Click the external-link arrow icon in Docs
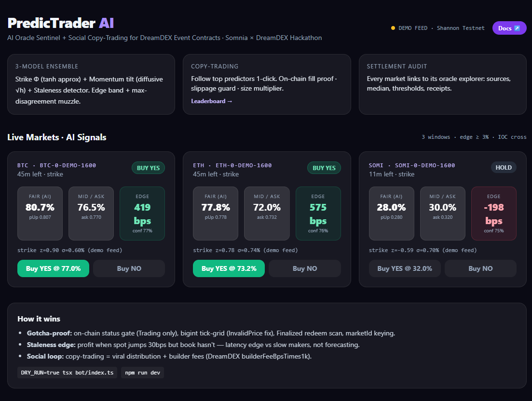 tap(517, 28)
